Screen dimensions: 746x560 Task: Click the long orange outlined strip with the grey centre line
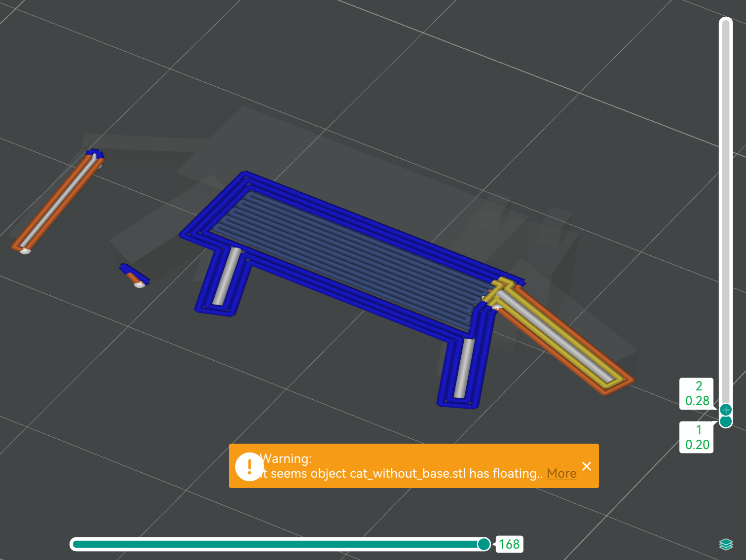(x=58, y=202)
